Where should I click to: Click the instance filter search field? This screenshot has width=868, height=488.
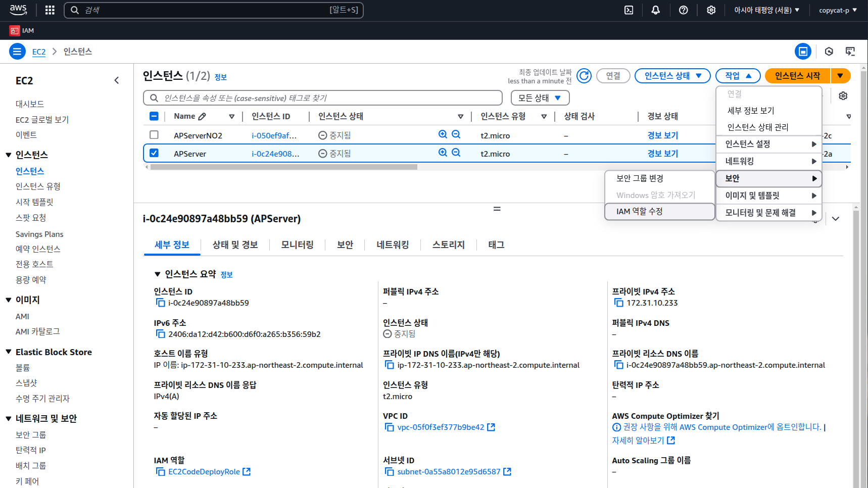323,98
